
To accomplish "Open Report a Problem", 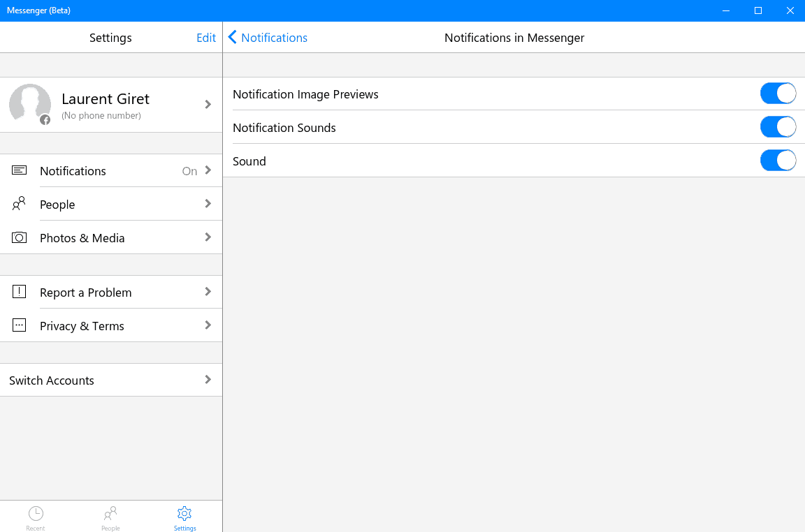I will click(x=111, y=292).
